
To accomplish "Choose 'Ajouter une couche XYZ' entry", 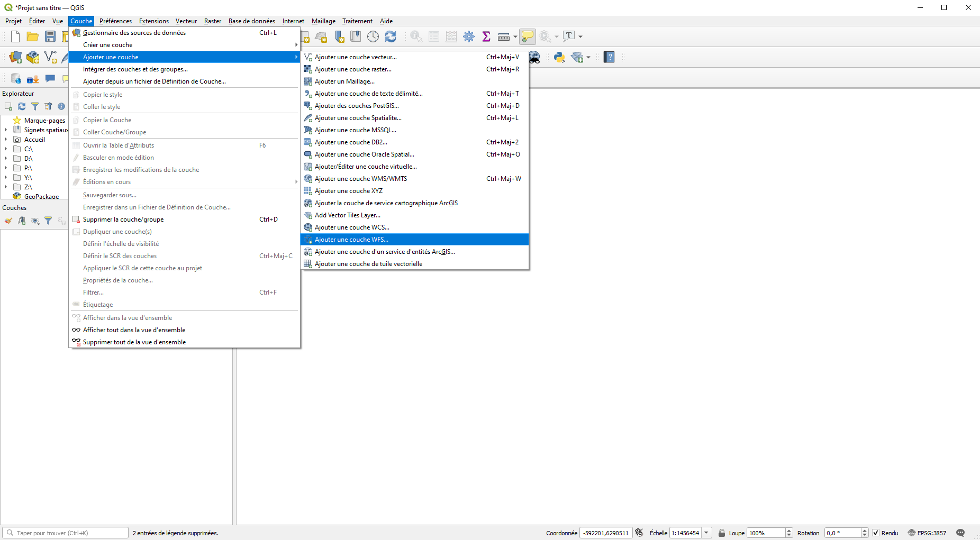I will tap(348, 191).
